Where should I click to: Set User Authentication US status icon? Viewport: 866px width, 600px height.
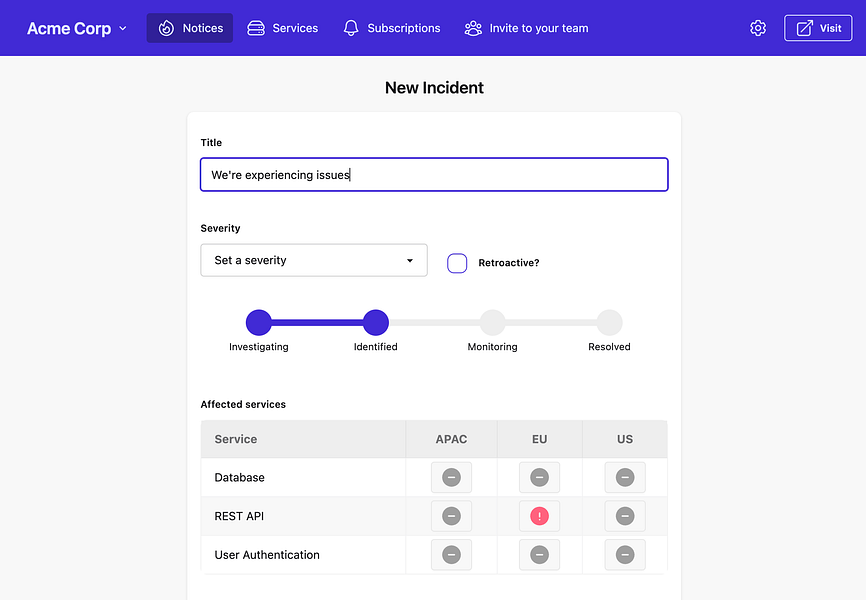625,554
